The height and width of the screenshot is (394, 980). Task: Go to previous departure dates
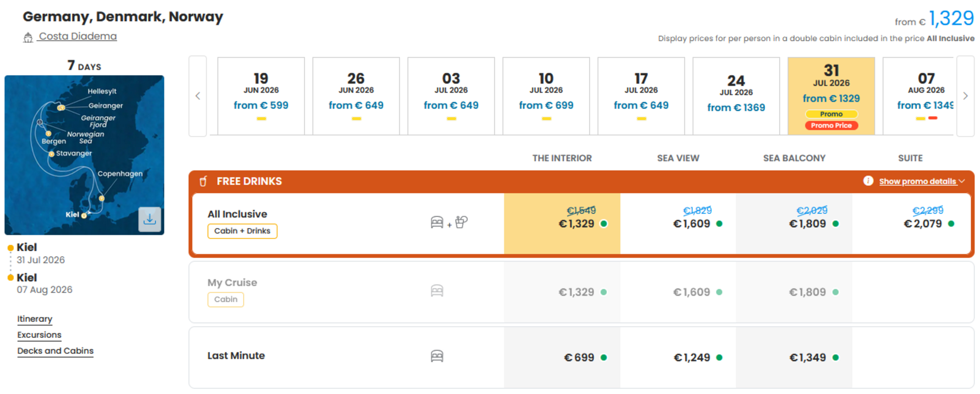tap(198, 96)
